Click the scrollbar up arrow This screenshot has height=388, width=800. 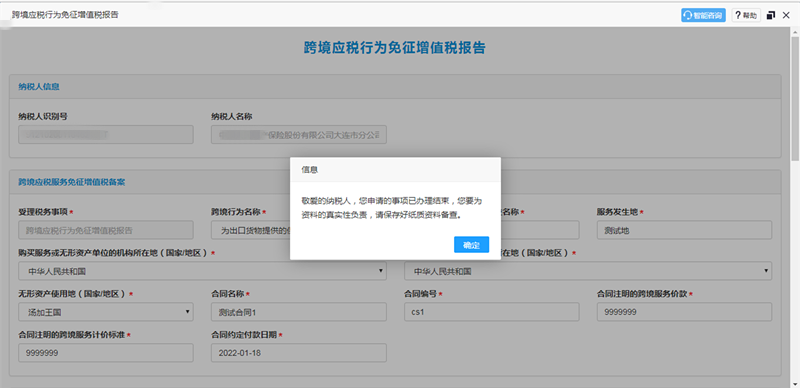tap(795, 32)
